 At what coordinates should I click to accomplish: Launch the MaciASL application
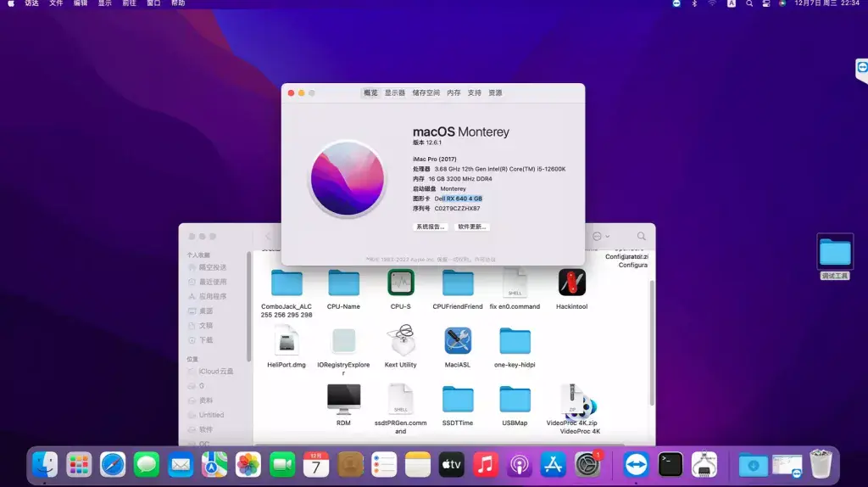point(458,341)
